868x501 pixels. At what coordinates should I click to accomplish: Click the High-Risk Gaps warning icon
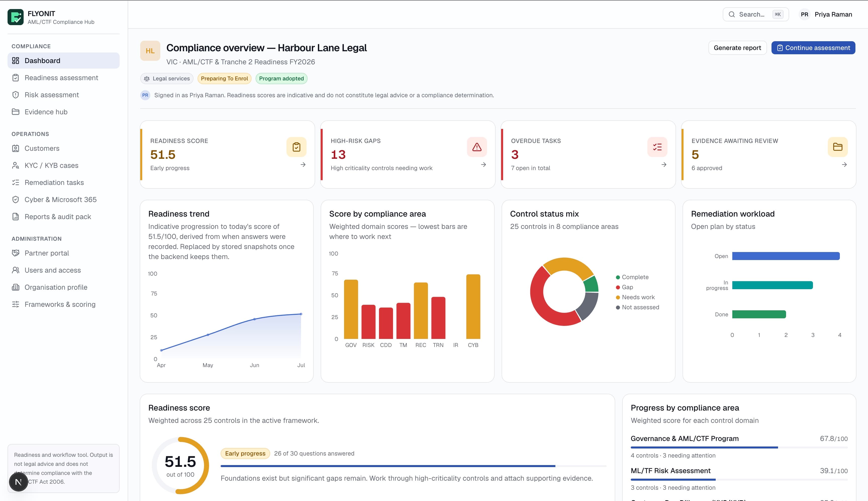click(477, 147)
